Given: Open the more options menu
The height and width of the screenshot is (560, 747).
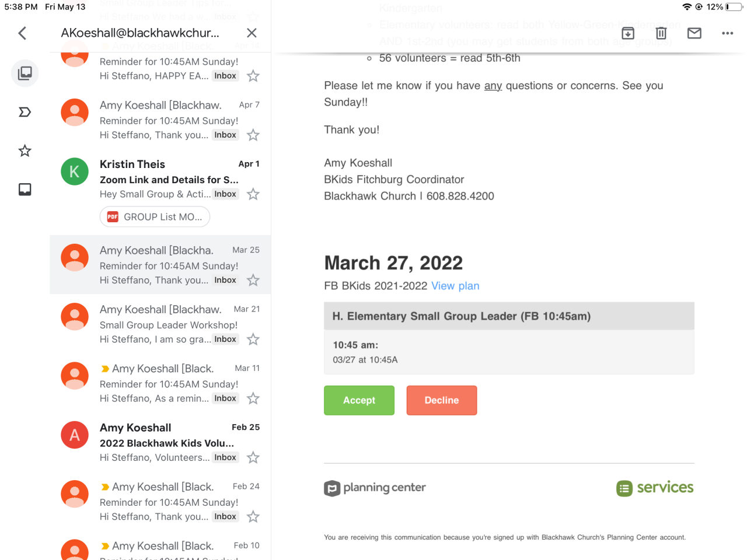Looking at the screenshot, I should [727, 33].
